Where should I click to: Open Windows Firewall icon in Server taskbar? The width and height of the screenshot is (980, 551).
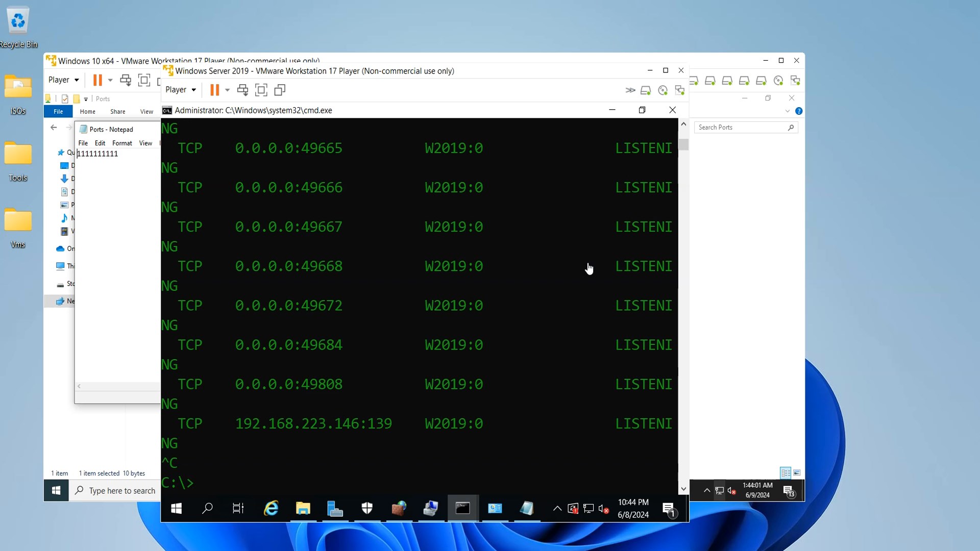(399, 508)
